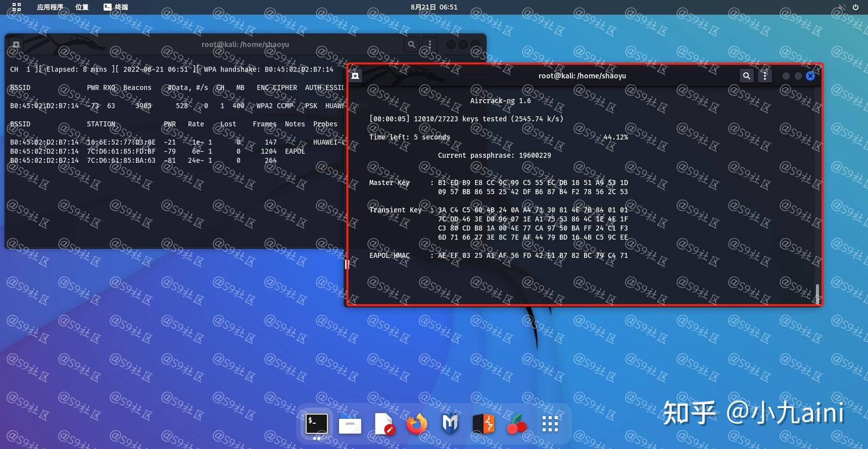Click the 'Time left: 5 seconds' text

409,137
